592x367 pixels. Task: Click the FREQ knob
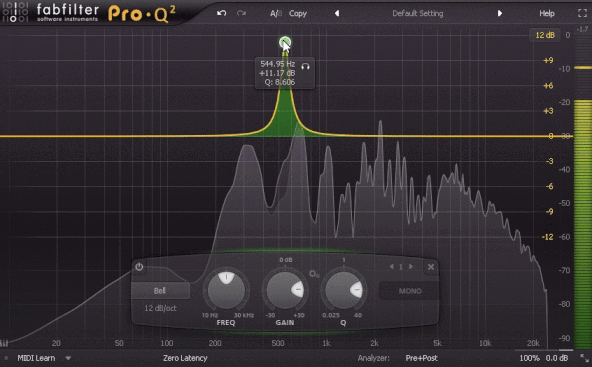point(226,290)
